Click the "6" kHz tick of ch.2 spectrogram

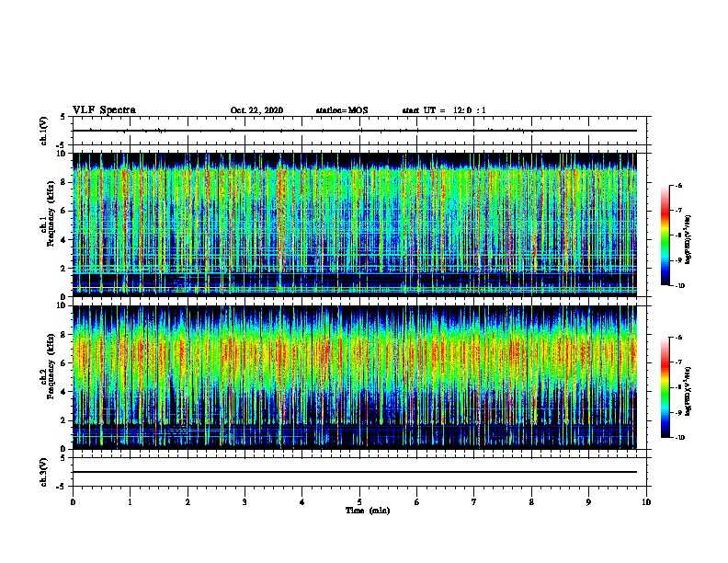click(x=64, y=363)
